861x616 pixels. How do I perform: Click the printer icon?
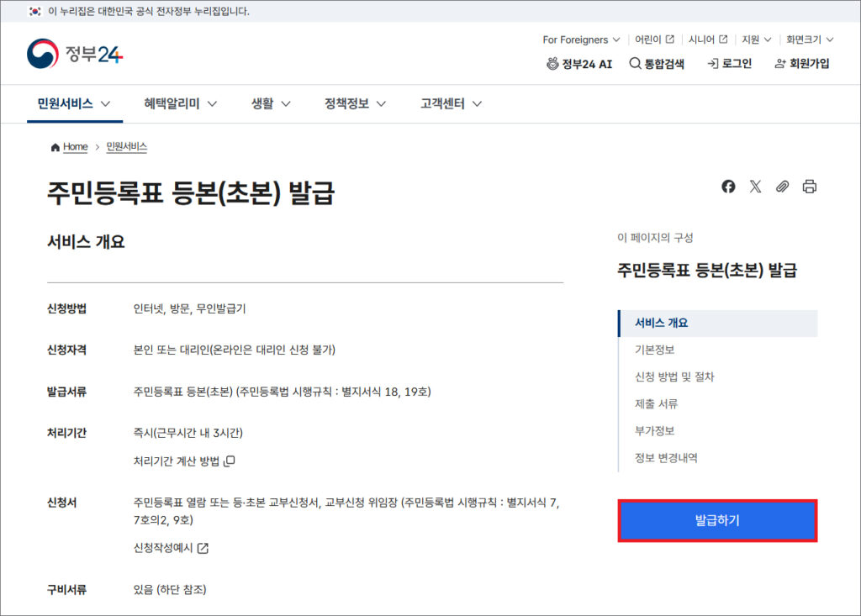pos(809,187)
